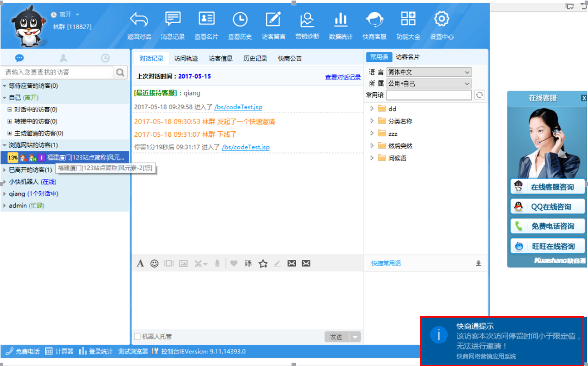Expand the 分类名称 folder
588x366 pixels.
372,121
